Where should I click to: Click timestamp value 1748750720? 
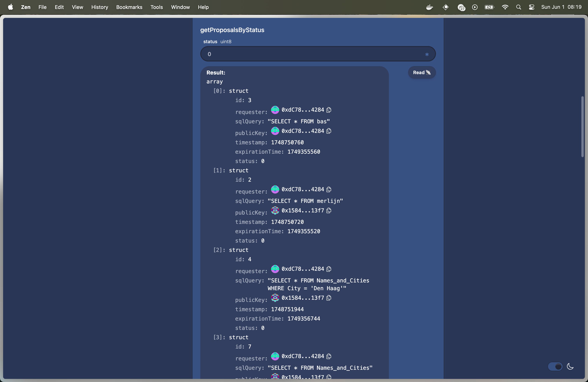click(287, 222)
